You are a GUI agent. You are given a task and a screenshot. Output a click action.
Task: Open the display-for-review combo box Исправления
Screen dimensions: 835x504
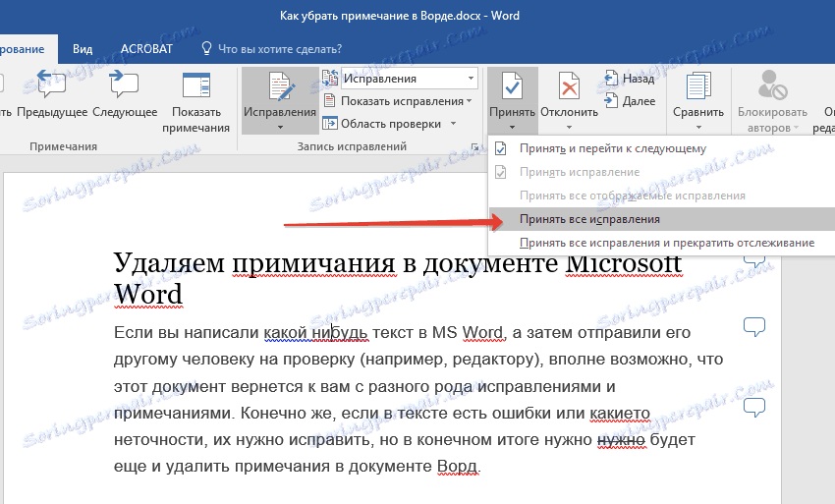[409, 79]
